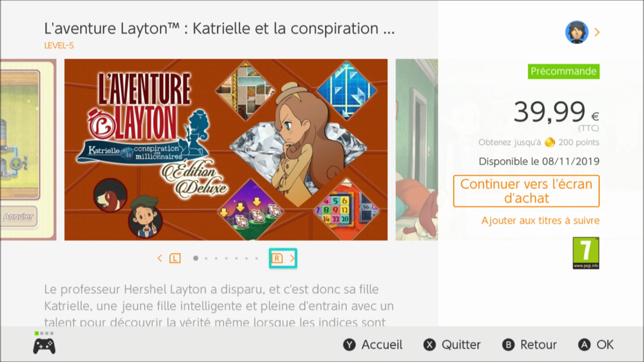
Task: Select the last carousel pagination dot
Action: 257,258
